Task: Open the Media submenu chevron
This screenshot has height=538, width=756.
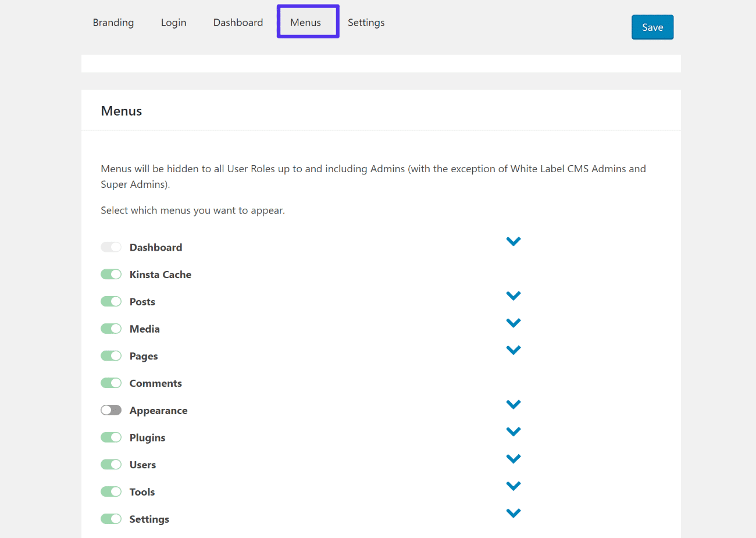Action: point(513,322)
